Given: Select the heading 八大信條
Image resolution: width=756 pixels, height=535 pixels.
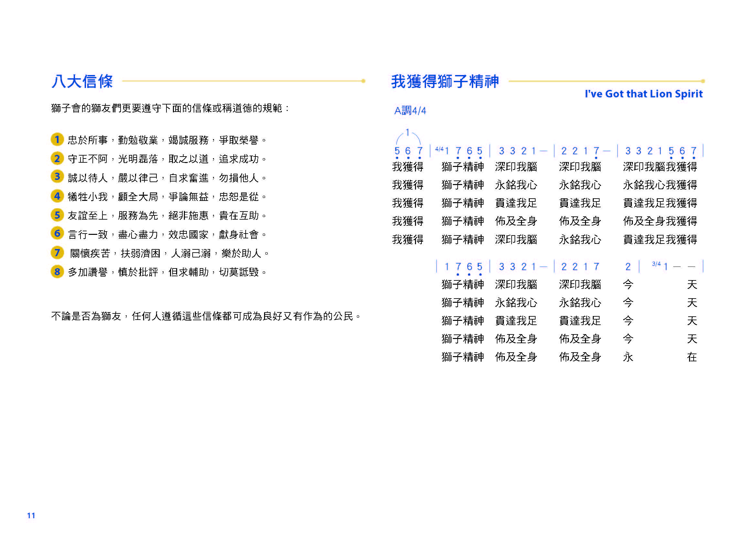Looking at the screenshot, I should point(82,82).
